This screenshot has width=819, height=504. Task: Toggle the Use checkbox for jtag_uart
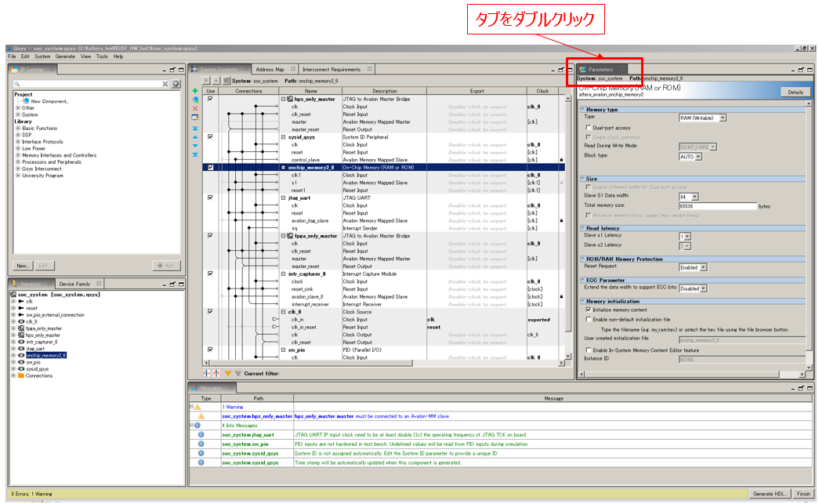click(x=210, y=198)
